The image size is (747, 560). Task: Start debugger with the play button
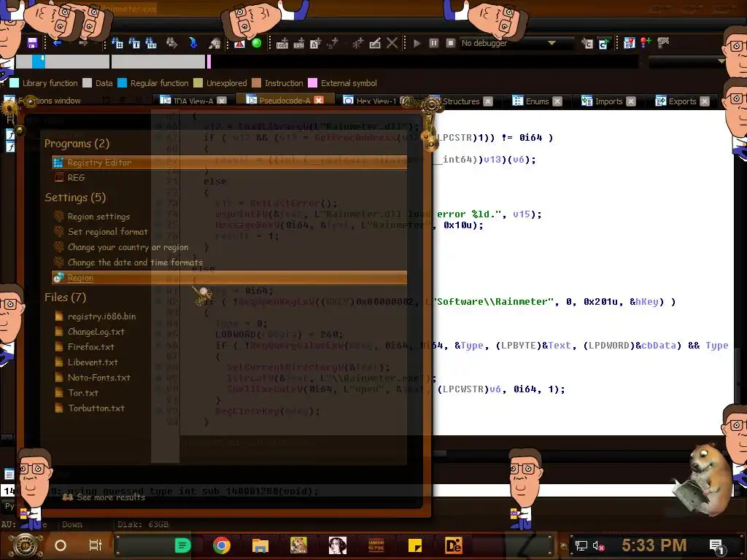coord(417,43)
